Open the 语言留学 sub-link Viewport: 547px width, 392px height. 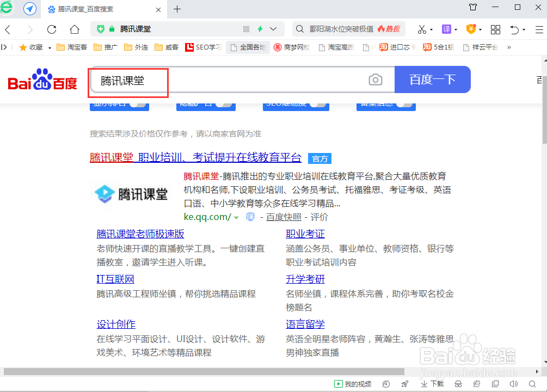tap(305, 324)
